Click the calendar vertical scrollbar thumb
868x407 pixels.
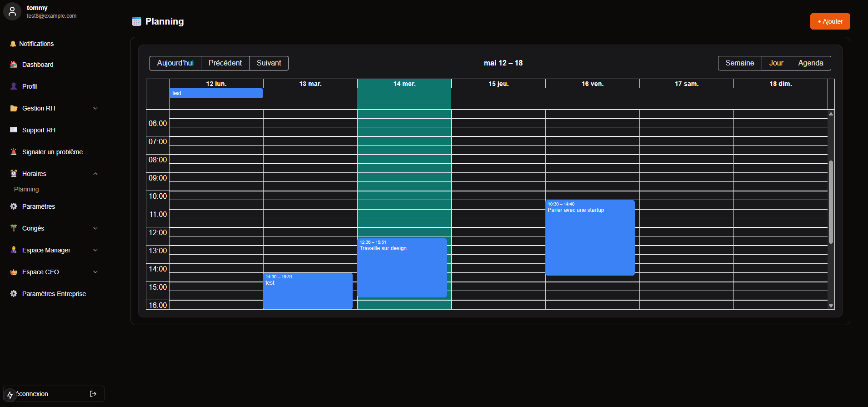(x=831, y=202)
